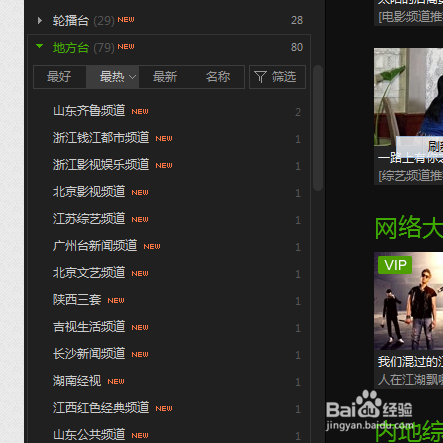Open the 最热 dropdown arrow

tap(132, 77)
